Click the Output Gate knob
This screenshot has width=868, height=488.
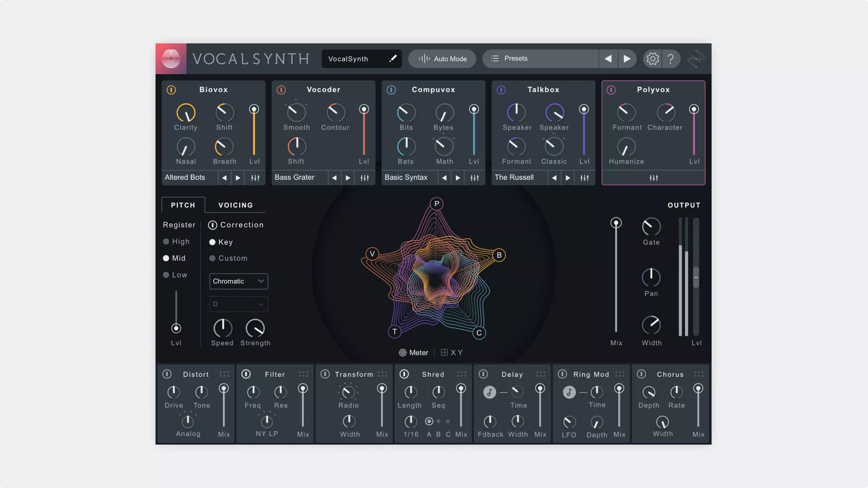651,227
